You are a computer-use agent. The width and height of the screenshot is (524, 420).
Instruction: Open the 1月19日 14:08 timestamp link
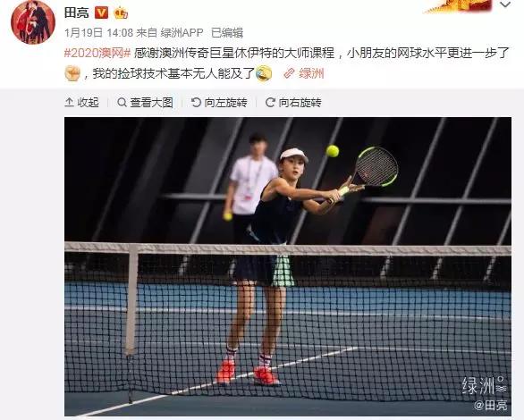(x=98, y=33)
